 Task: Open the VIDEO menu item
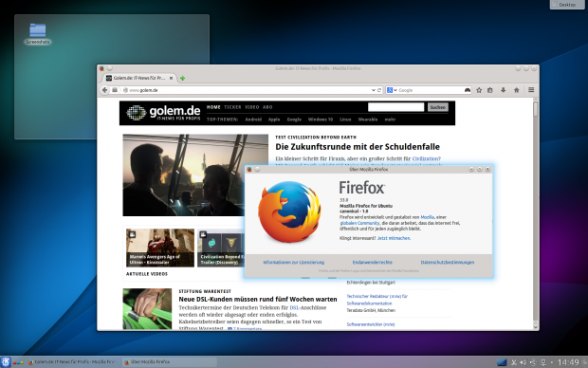[252, 107]
